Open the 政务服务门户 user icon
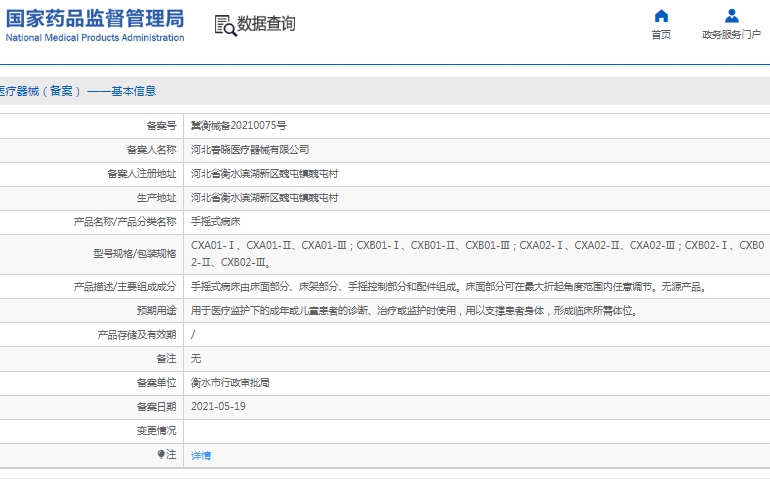770x482 pixels. coord(732,16)
